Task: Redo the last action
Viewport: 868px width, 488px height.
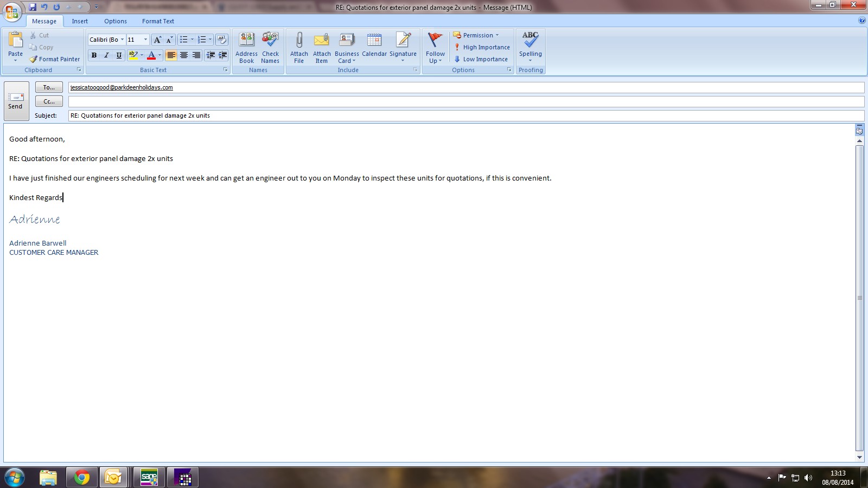Action: tap(56, 7)
